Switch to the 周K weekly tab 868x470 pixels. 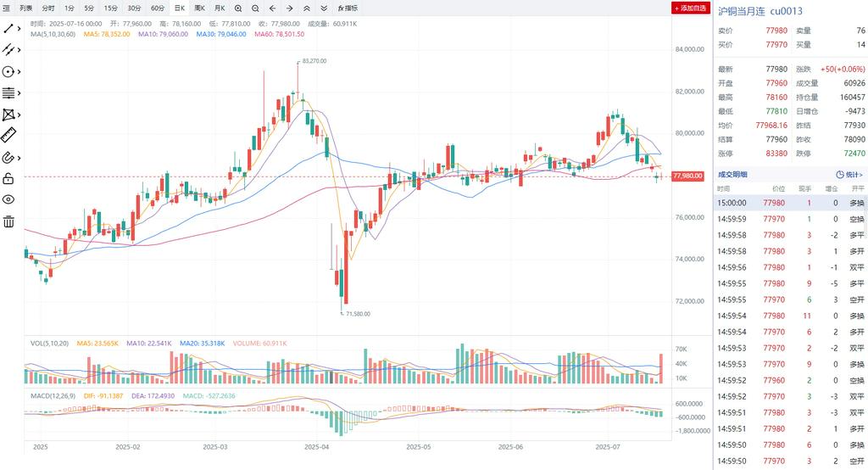click(x=199, y=8)
